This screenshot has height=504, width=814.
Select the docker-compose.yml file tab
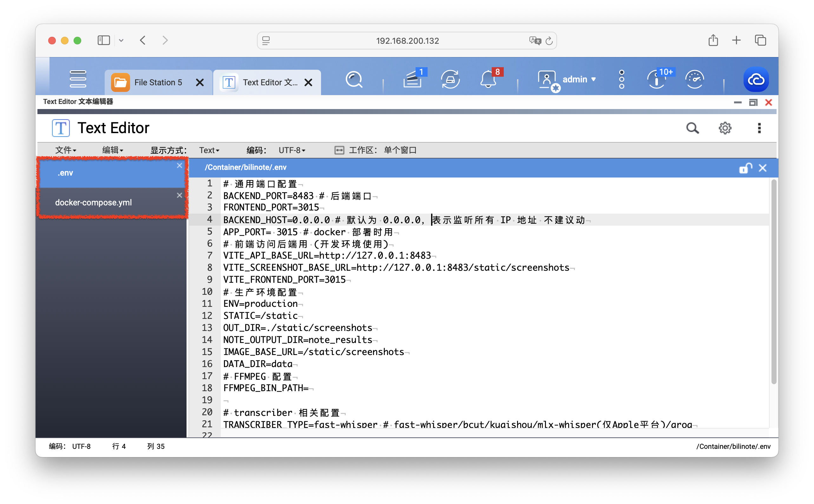(93, 202)
